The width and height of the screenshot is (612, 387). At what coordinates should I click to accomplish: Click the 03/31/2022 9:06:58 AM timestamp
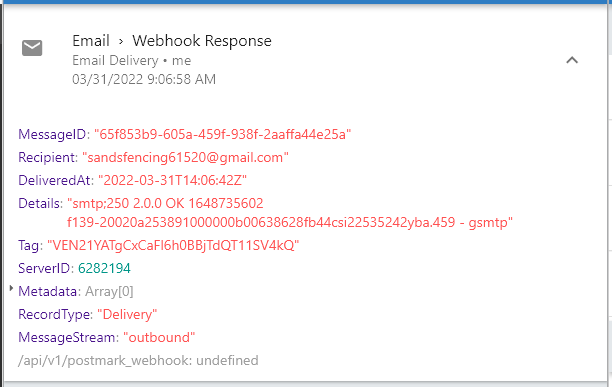point(144,79)
